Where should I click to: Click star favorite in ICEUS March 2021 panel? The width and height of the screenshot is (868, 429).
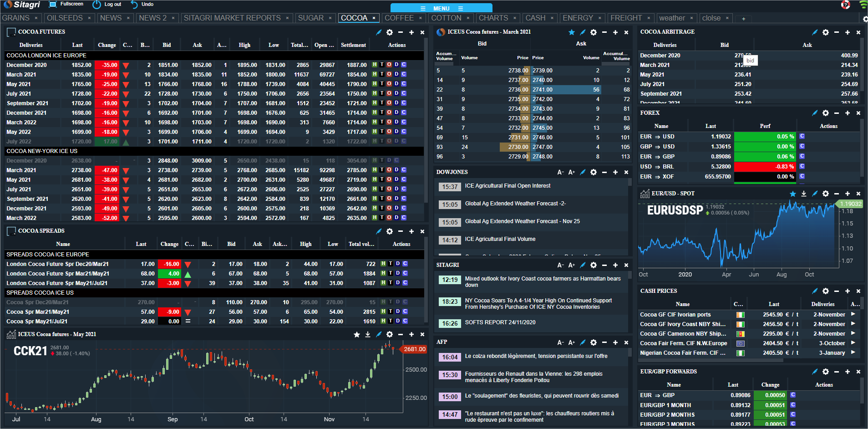point(572,32)
